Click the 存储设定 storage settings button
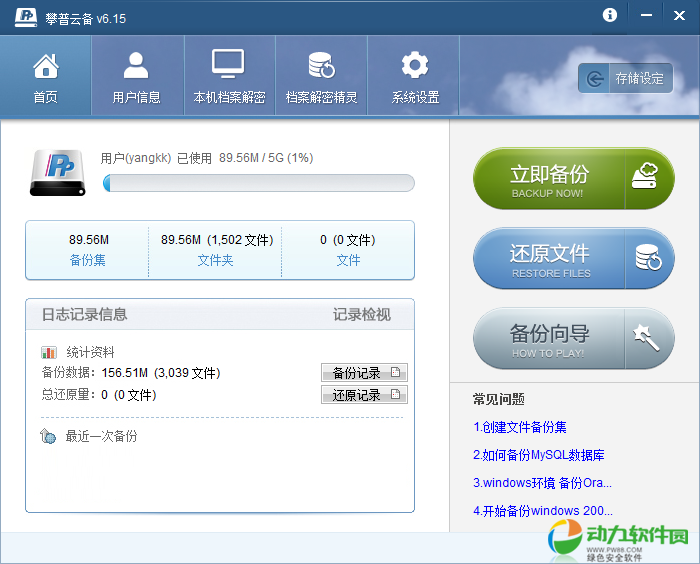Image resolution: width=700 pixels, height=564 pixels. point(626,78)
